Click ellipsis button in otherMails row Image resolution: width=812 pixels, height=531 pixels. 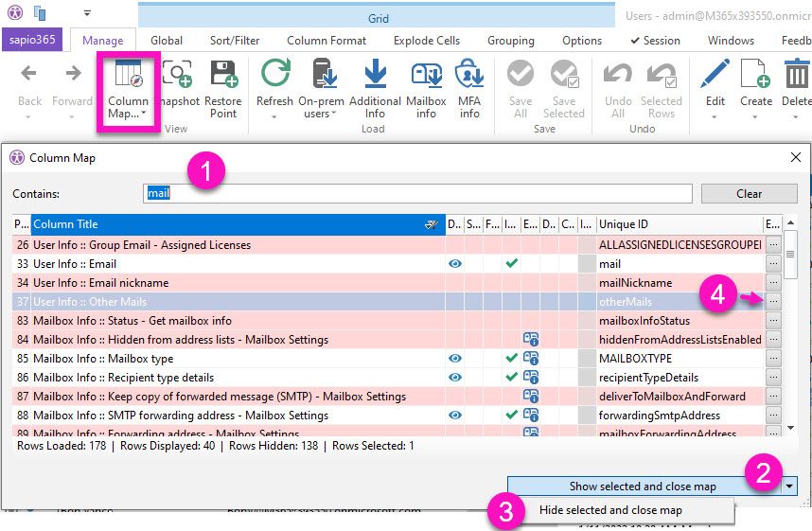[773, 301]
